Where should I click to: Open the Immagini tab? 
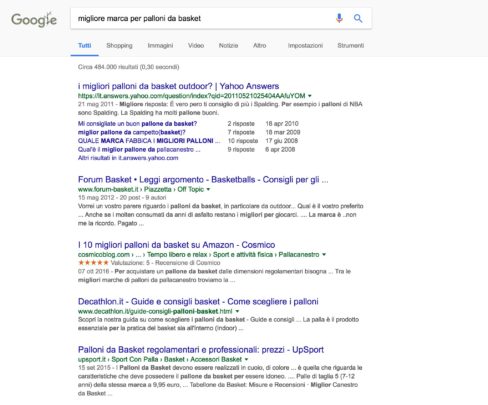160,46
